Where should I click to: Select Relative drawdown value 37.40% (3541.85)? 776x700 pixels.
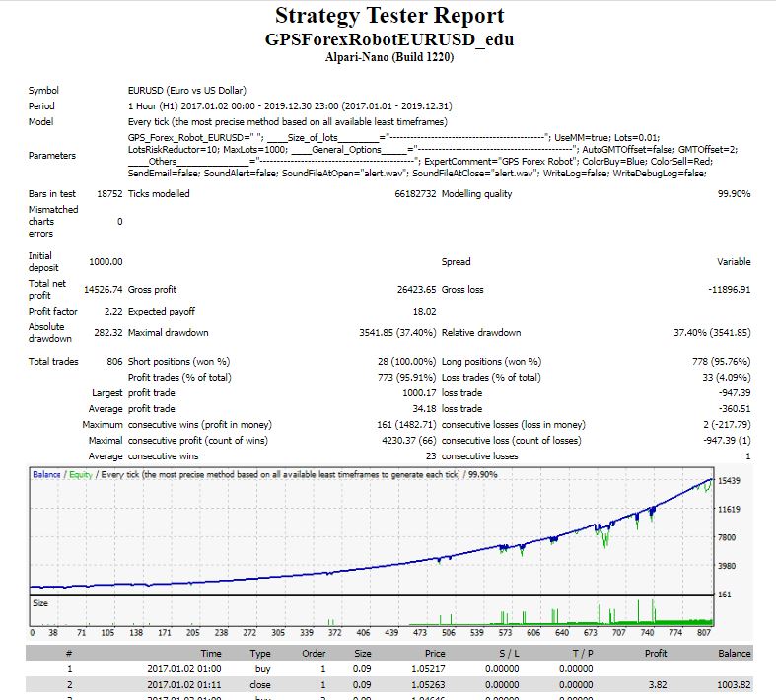tap(712, 333)
